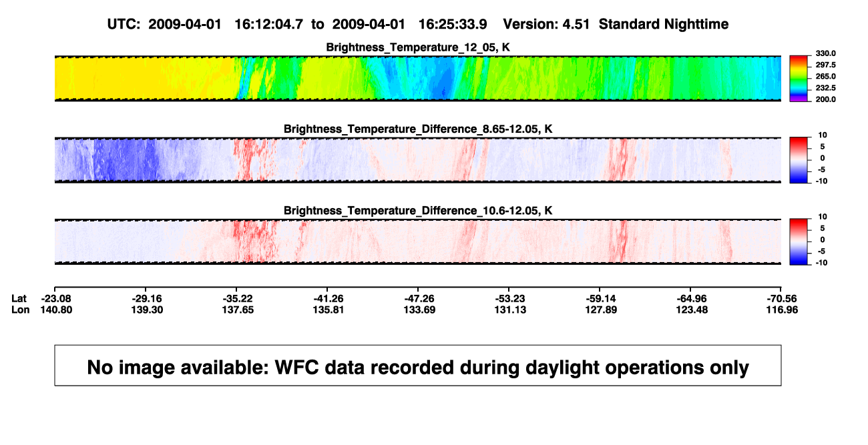Click the Lat axis row label
The image size is (868, 445).
click(19, 298)
